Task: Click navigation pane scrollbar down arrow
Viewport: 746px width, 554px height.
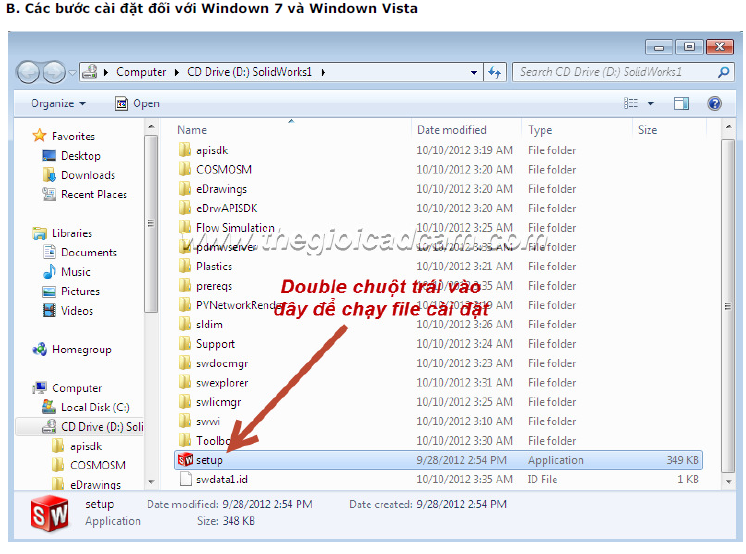Action: (151, 482)
